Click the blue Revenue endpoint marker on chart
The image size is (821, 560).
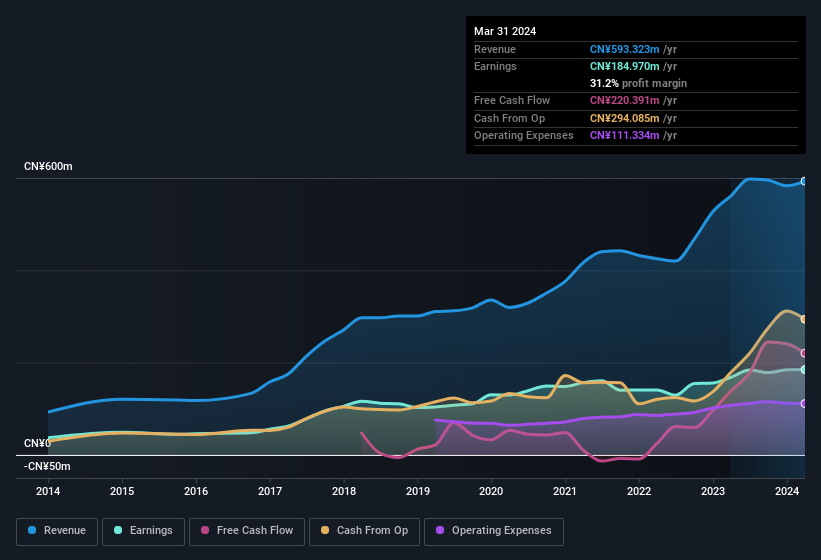(x=803, y=181)
